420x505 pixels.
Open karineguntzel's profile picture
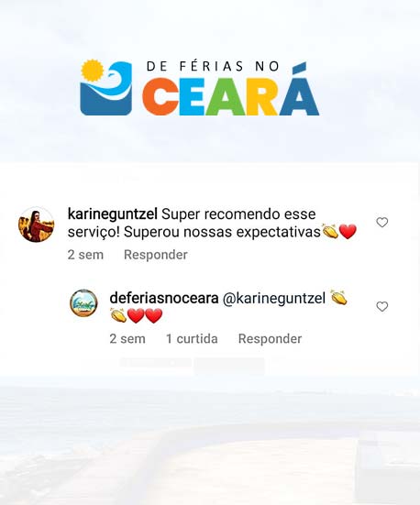[36, 225]
